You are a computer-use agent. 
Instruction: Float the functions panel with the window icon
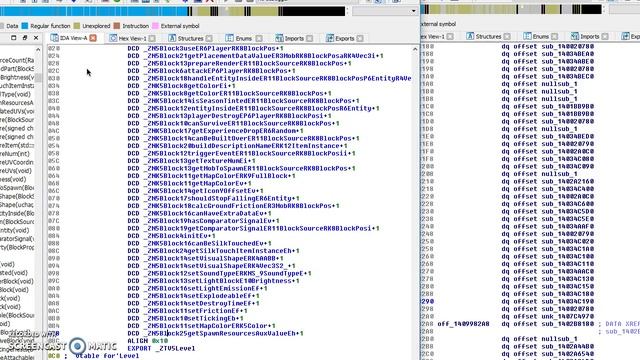[x=13, y=38]
